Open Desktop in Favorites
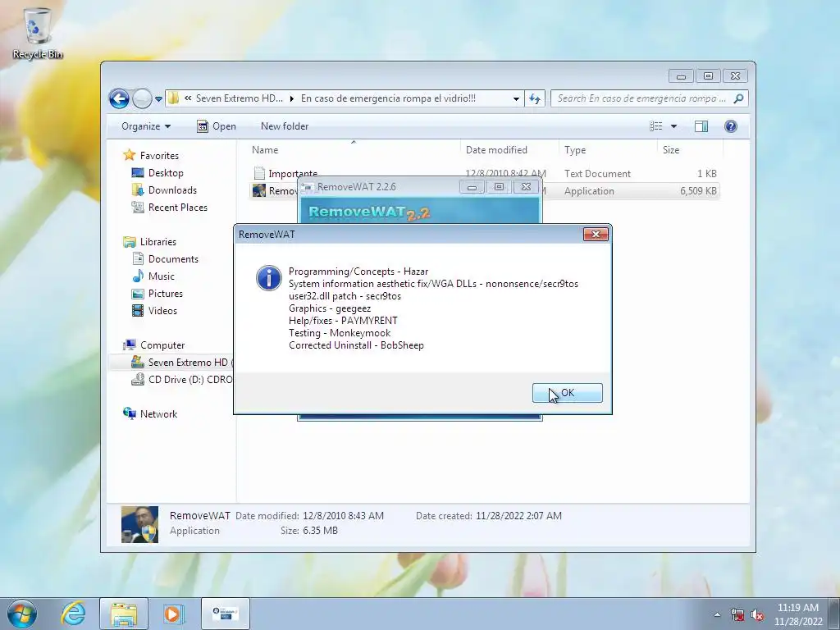Image resolution: width=840 pixels, height=630 pixels. [x=166, y=173]
